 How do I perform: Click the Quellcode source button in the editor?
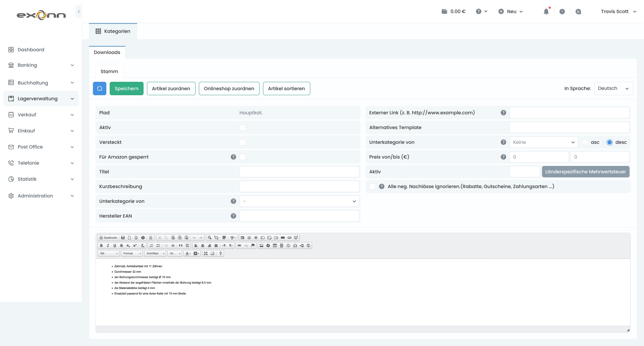coord(108,238)
